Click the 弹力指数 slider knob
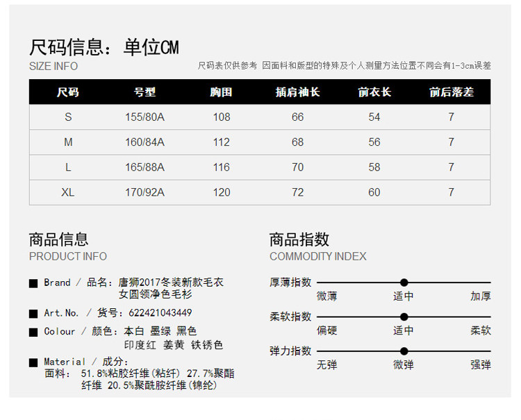Image resolution: width=521 pixels, height=420 pixels. [x=404, y=351]
